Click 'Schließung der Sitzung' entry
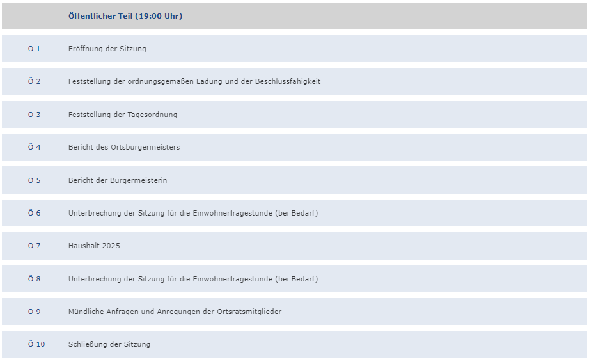The image size is (589, 364). coord(109,344)
